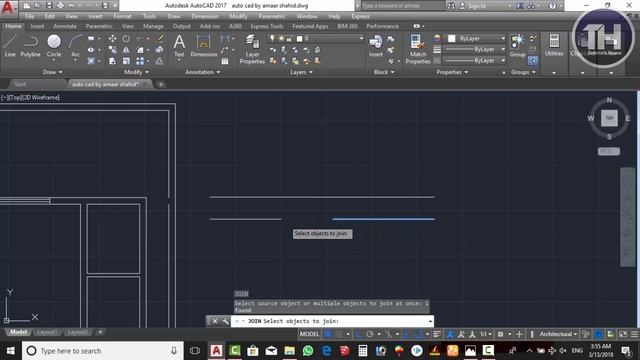Toggle hardware acceleration blue circle icon

(598, 334)
